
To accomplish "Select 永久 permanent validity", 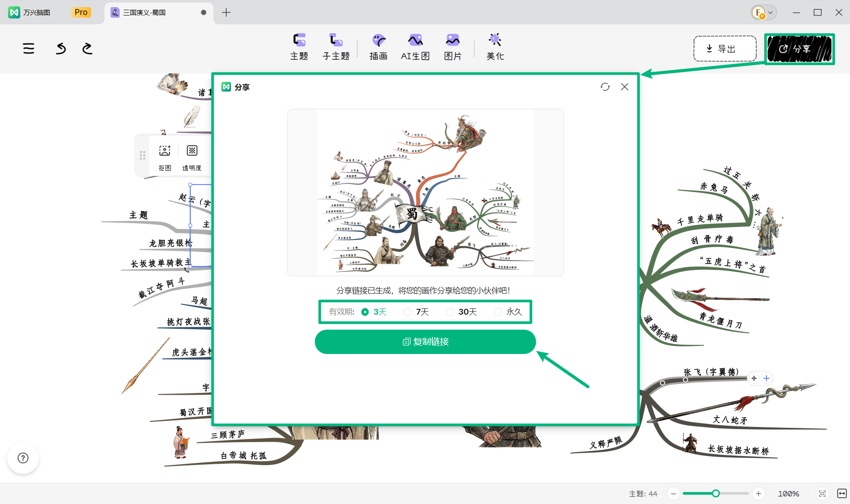I will (508, 312).
